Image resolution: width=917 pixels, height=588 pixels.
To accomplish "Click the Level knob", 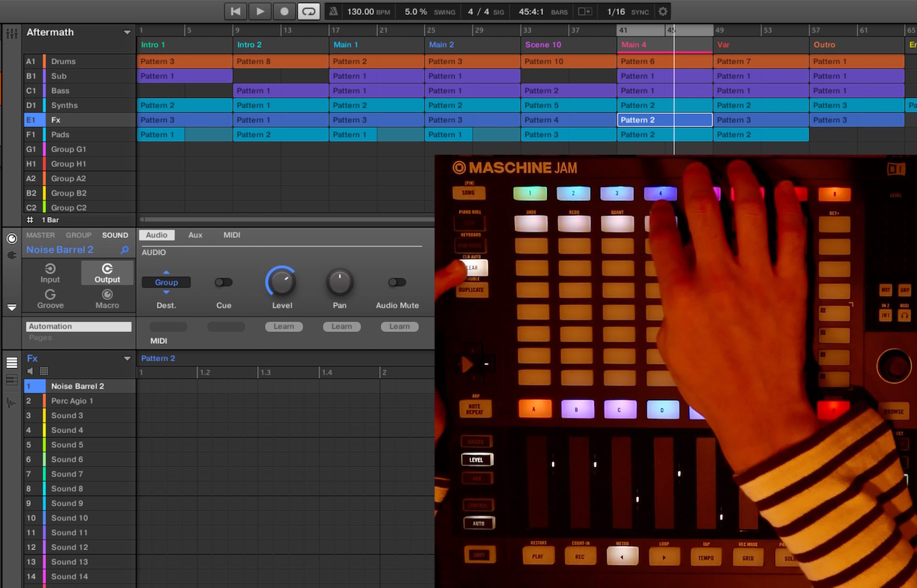I will tap(281, 282).
